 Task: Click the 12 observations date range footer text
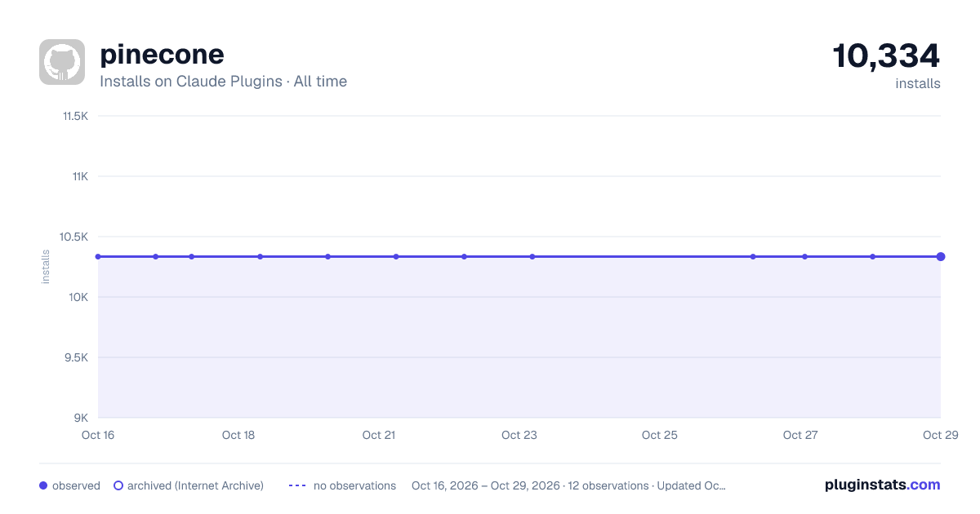coord(568,485)
